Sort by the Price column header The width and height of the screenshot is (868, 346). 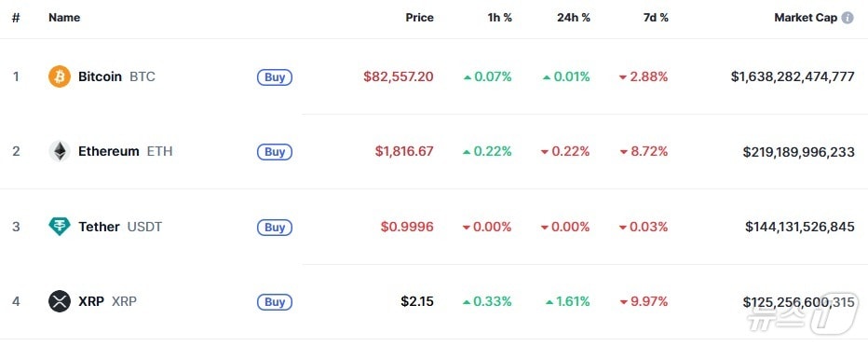420,18
